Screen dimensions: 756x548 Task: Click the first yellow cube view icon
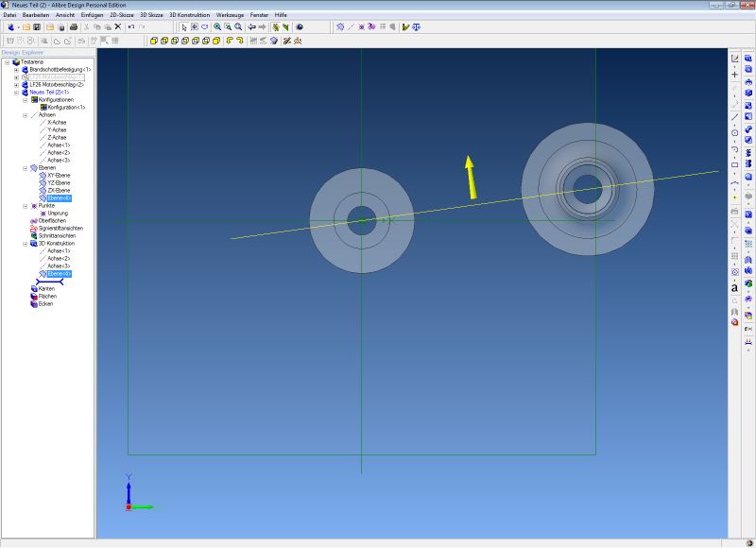[x=154, y=41]
